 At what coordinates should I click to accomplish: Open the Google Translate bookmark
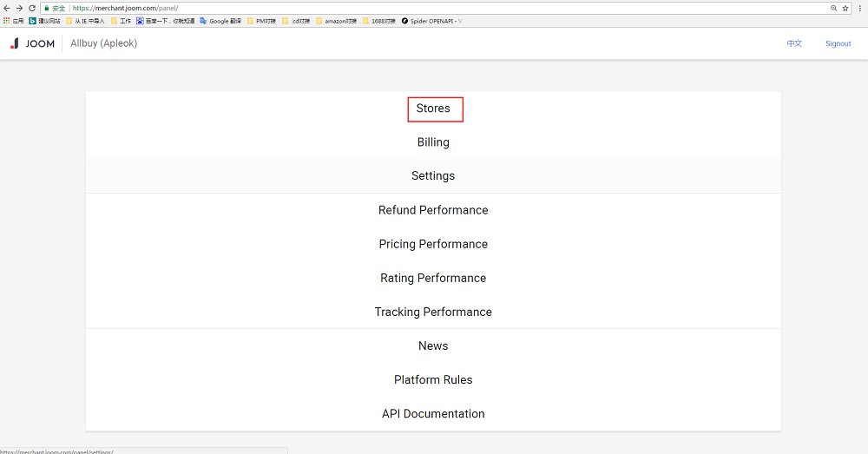click(224, 21)
